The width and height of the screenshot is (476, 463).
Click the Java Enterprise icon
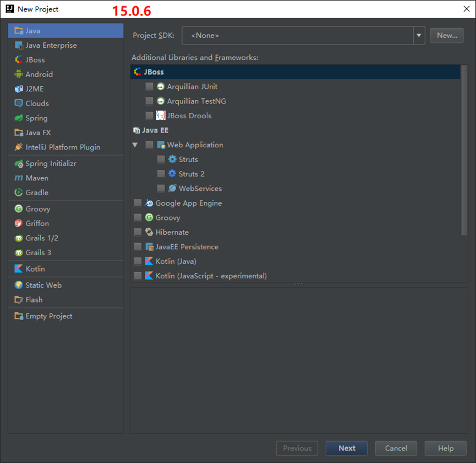pos(19,45)
